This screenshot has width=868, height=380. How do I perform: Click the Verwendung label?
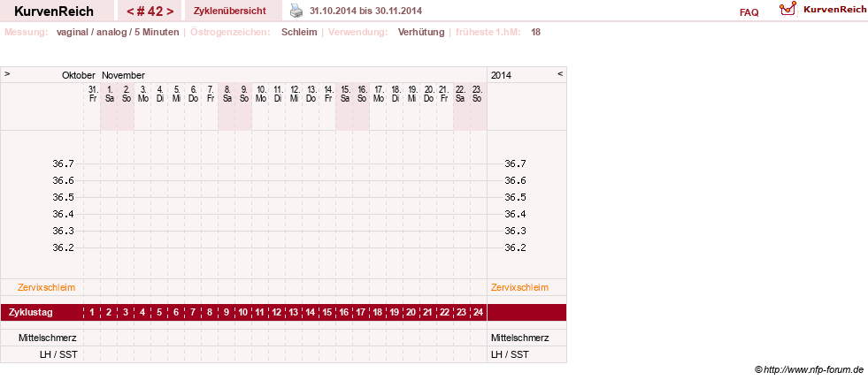[358, 32]
